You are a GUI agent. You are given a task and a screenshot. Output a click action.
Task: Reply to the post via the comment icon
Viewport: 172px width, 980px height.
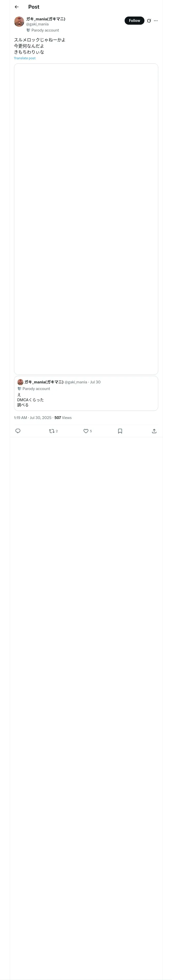[18, 431]
